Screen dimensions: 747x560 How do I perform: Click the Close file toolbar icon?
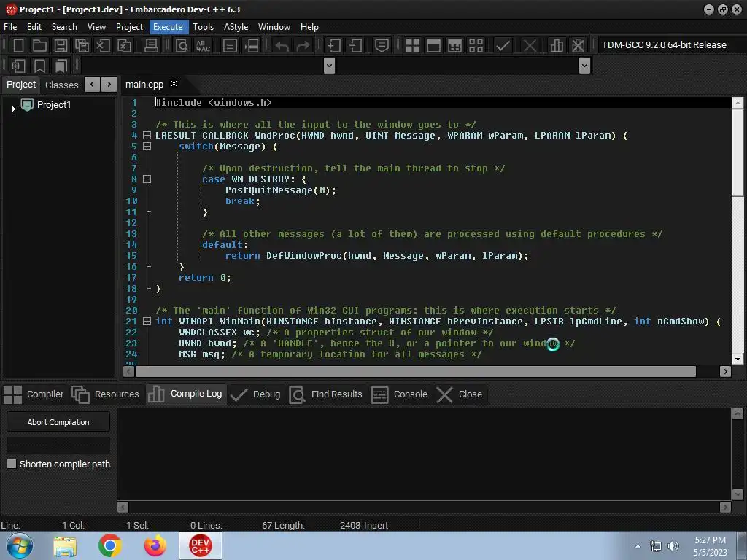tap(103, 46)
